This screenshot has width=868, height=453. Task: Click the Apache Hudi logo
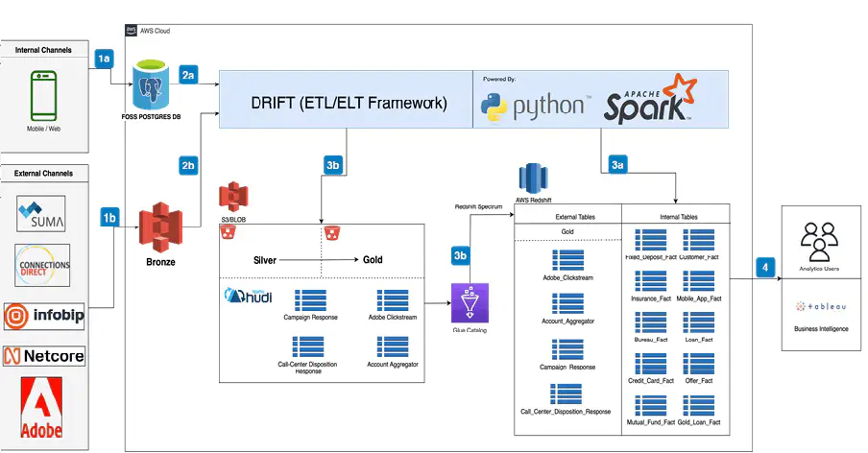(x=249, y=296)
